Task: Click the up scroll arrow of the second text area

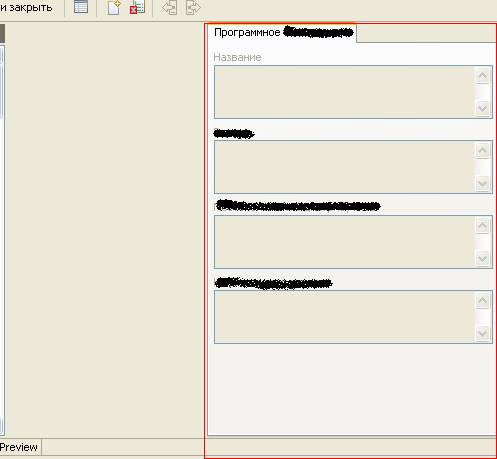Action: point(482,151)
